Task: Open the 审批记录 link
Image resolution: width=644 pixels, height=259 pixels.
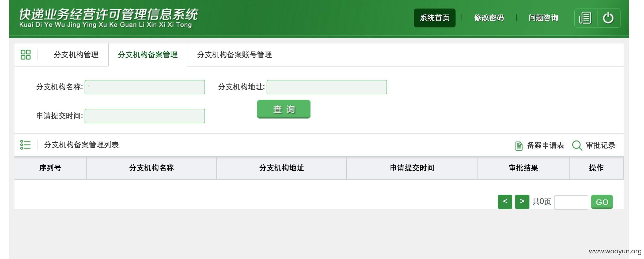Action: pos(601,145)
